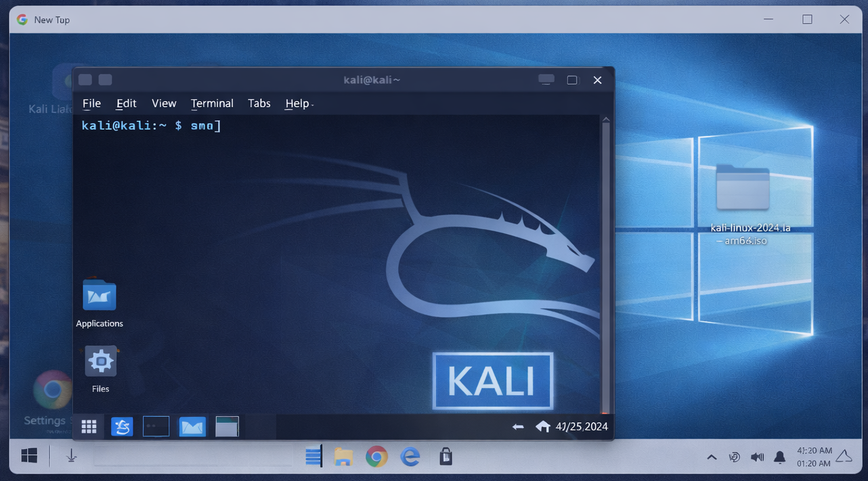
Task: Click the kali-linux-2024 amd64.iso file label
Action: pos(750,234)
